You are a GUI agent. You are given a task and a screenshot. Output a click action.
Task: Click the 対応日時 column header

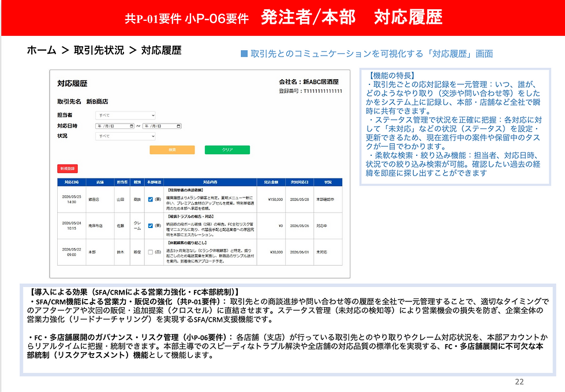[x=72, y=182]
